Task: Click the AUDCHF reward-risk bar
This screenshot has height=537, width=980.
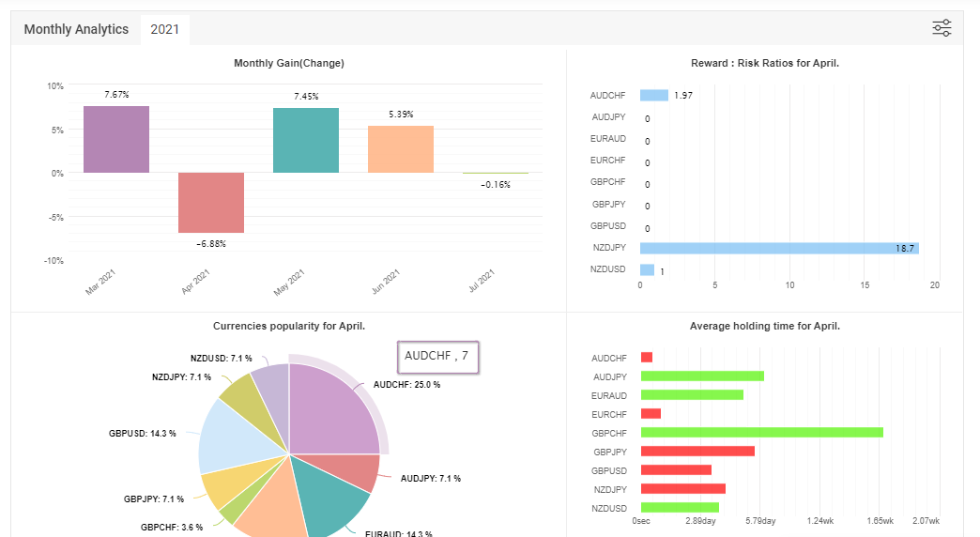Action: point(654,95)
